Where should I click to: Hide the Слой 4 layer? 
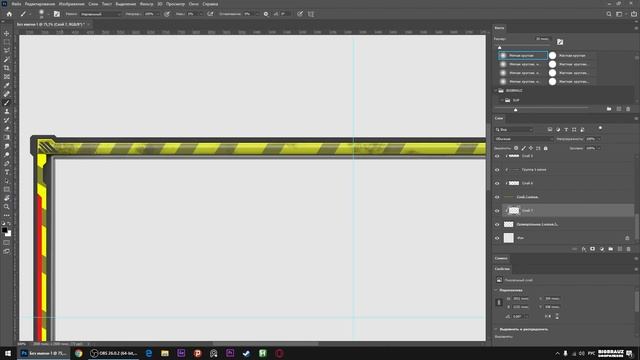click(x=497, y=183)
